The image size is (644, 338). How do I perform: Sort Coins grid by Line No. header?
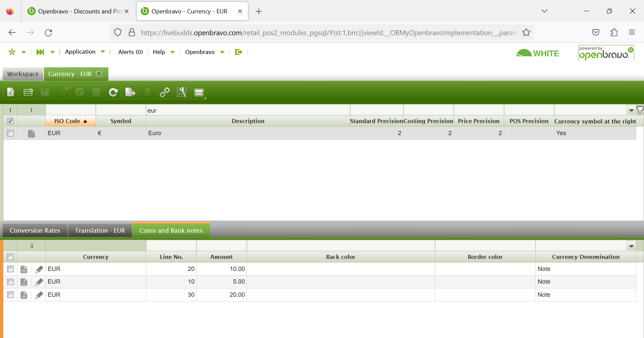[x=171, y=257]
